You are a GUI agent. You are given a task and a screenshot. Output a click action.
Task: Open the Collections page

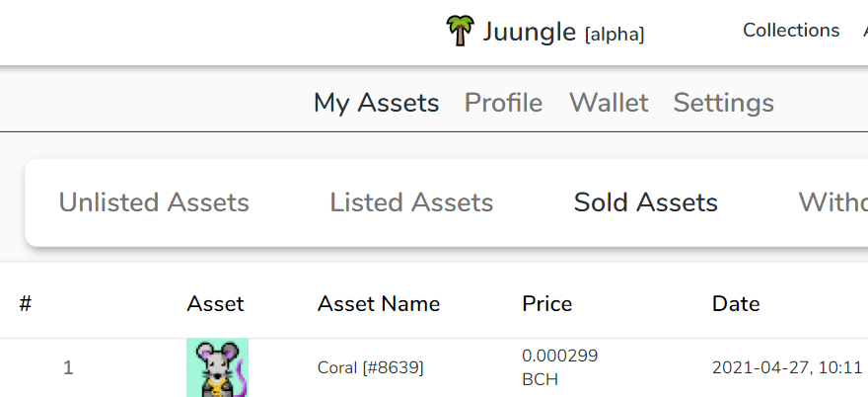click(x=791, y=30)
